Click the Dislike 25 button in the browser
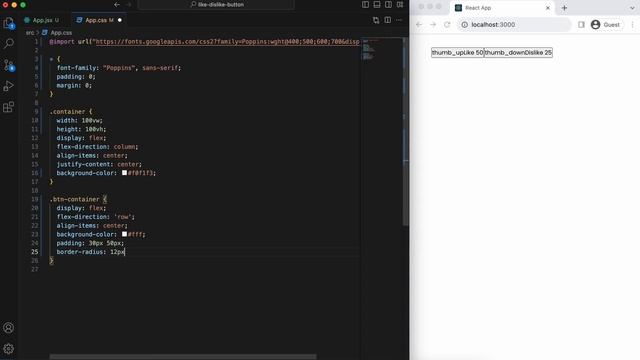This screenshot has width=640, height=360. (518, 53)
